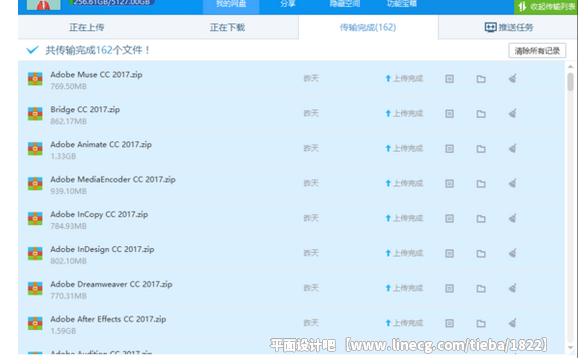The width and height of the screenshot is (588, 364).
Task: Click the user avatar at top left
Action: (x=44, y=4)
